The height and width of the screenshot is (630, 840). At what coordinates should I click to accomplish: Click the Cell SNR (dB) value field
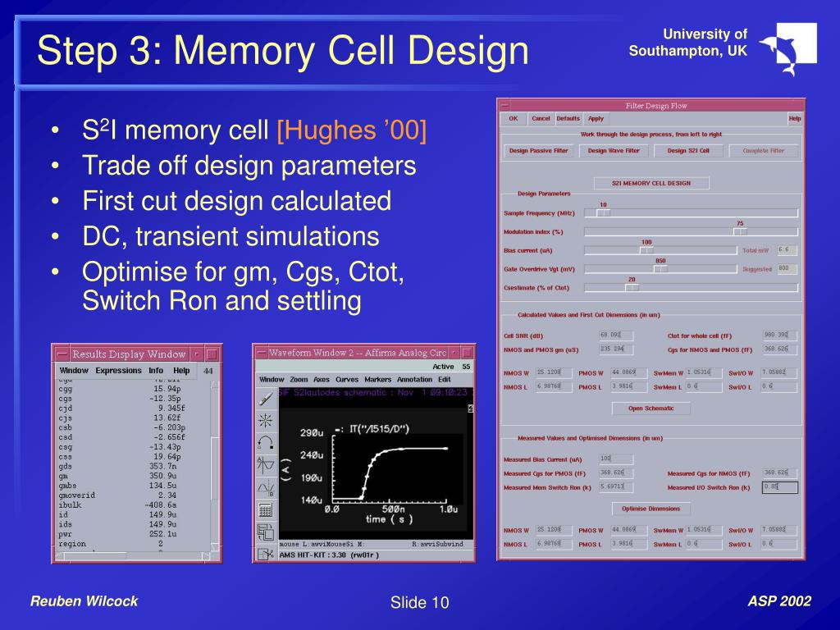point(616,336)
